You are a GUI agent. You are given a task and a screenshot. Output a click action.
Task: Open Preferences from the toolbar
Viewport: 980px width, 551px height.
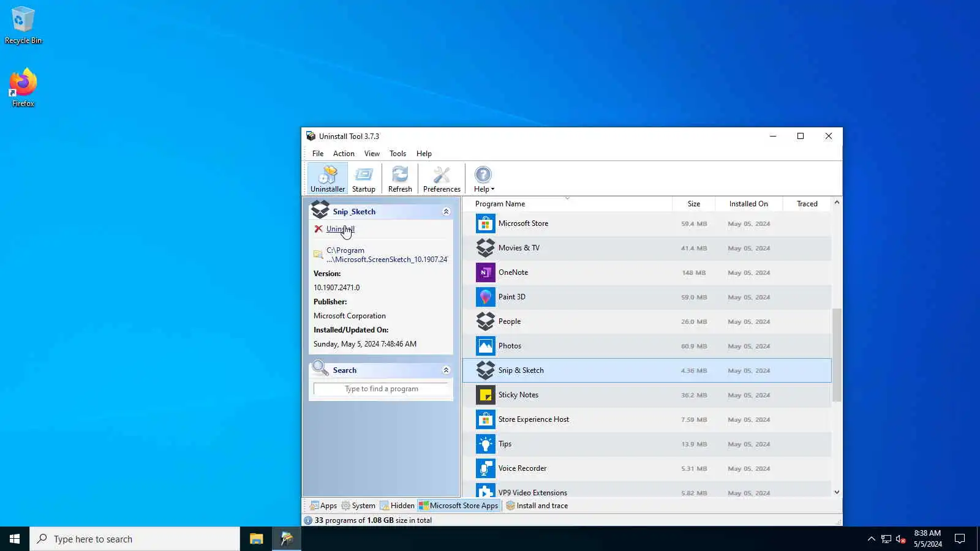[442, 179]
